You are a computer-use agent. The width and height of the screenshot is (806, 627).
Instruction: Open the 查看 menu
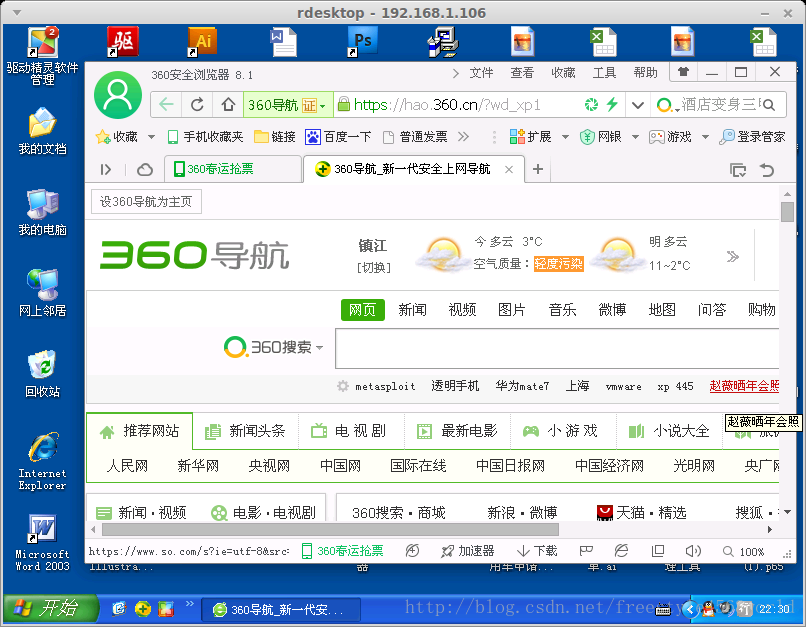(x=522, y=73)
